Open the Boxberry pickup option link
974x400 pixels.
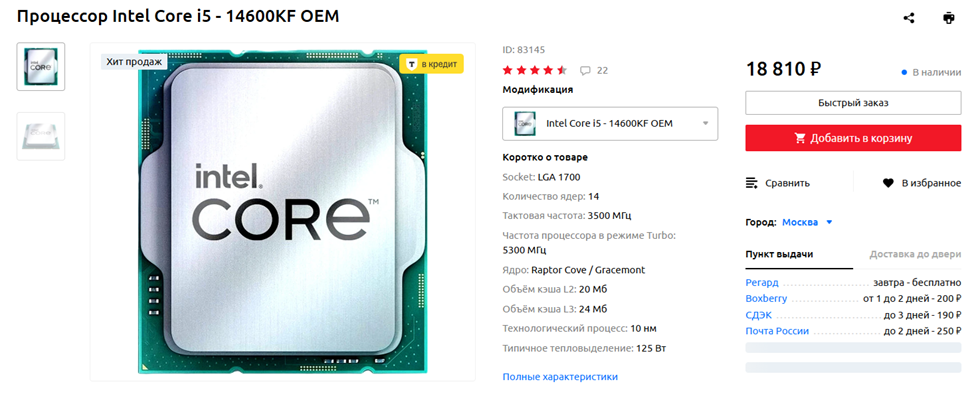766,299
